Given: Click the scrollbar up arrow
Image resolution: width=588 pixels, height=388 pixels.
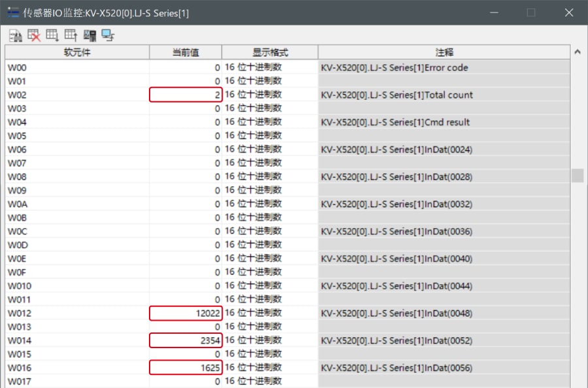Looking at the screenshot, I should coord(577,52).
